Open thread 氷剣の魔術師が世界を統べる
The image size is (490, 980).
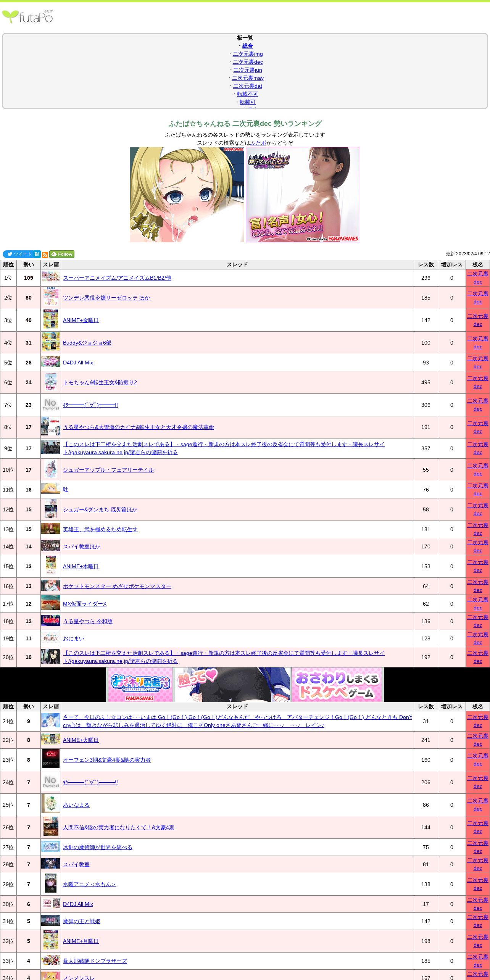[x=98, y=847]
